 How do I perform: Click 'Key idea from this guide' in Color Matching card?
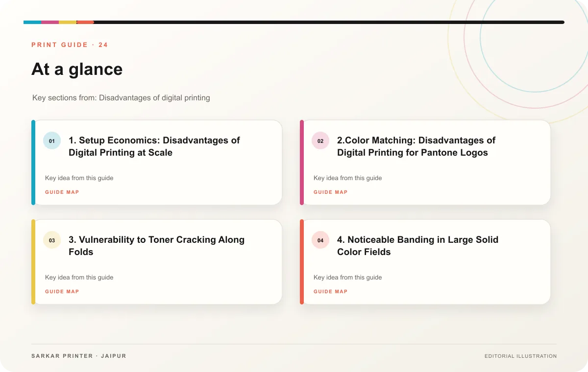(x=348, y=178)
